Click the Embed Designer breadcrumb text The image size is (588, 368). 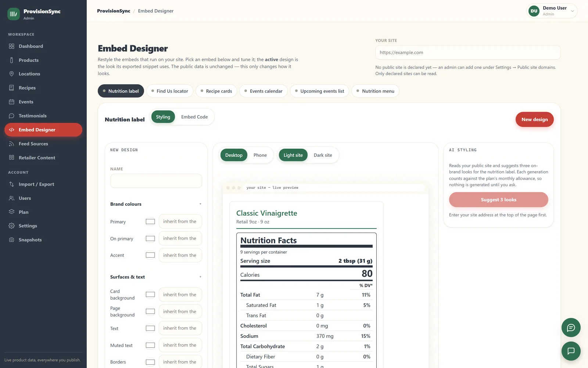click(x=156, y=11)
